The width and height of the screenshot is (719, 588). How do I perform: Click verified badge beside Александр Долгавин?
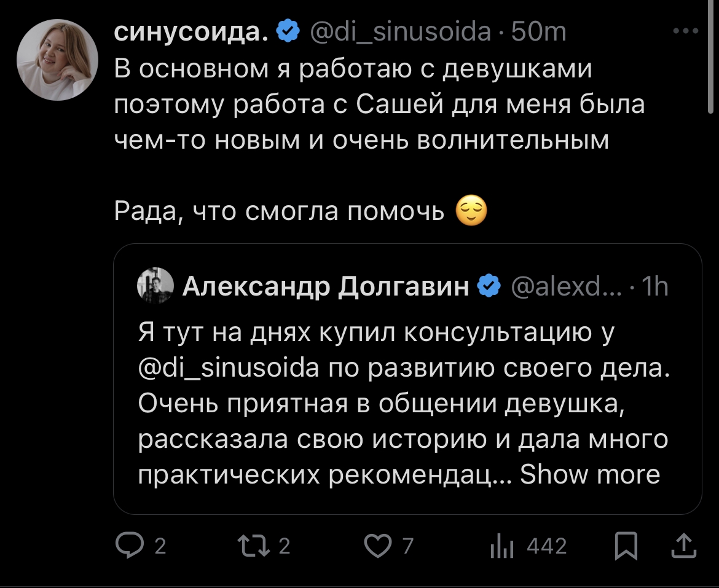490,286
